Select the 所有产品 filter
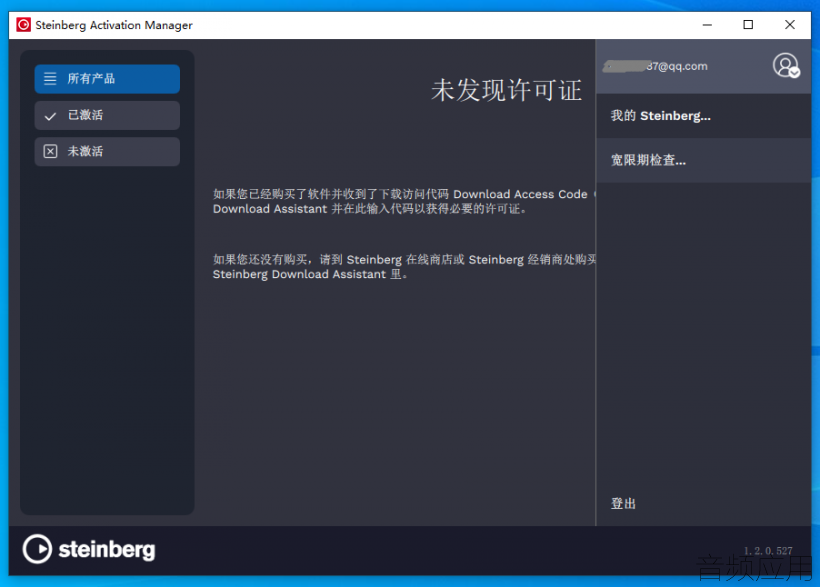Screen dimensions: 820x587 [x=107, y=79]
